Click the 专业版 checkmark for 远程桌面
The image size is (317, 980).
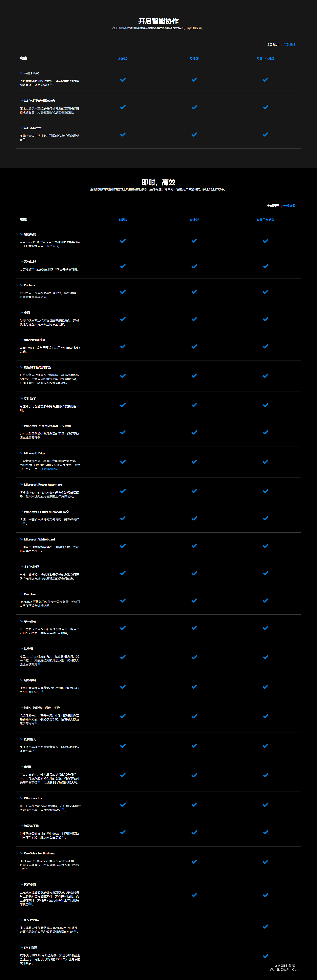coord(194,895)
